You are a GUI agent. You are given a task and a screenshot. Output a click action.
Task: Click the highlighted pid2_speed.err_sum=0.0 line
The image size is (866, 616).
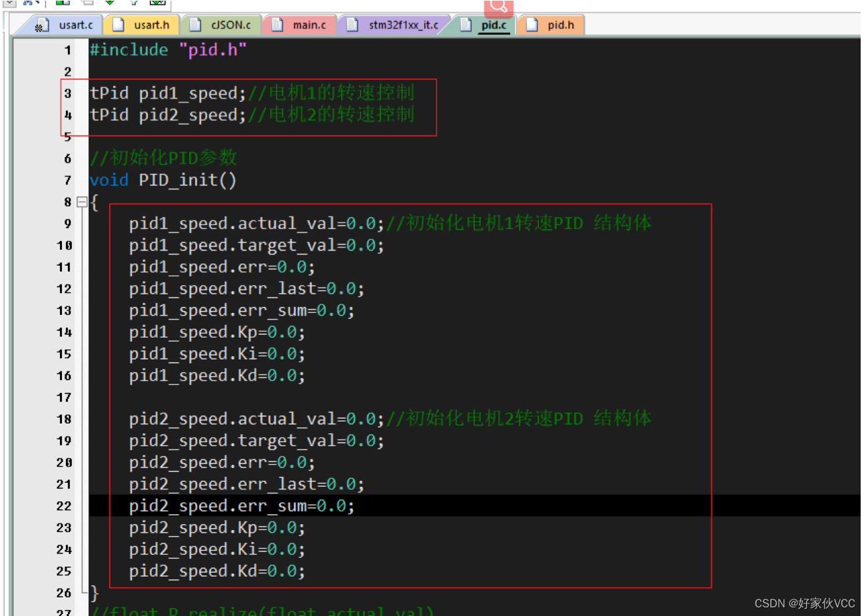pos(242,506)
